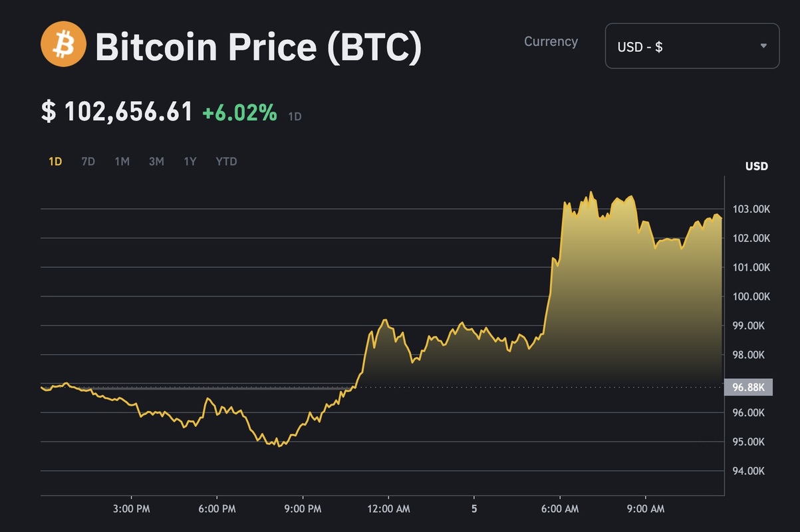The width and height of the screenshot is (800, 532).
Task: Click the 12:00 AM time axis label
Action: pos(388,509)
